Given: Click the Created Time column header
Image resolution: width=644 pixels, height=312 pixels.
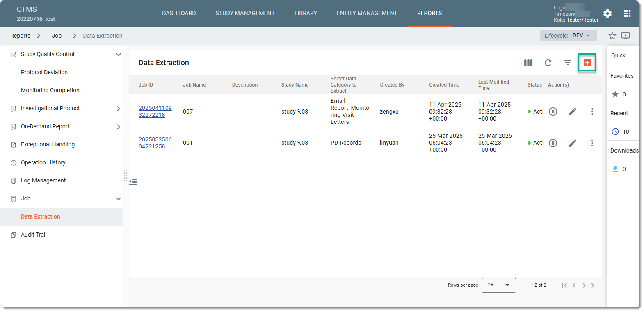Looking at the screenshot, I should pos(444,85).
